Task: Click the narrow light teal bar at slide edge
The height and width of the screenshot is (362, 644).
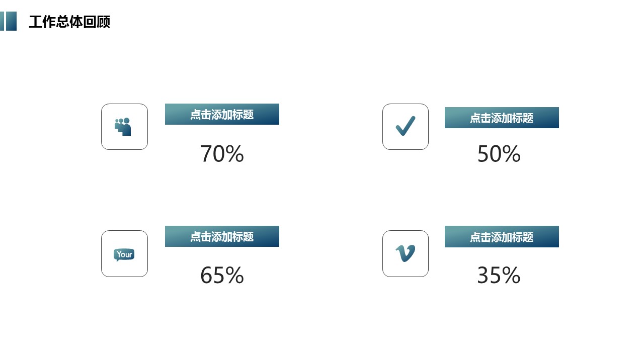Action: [x=2, y=21]
